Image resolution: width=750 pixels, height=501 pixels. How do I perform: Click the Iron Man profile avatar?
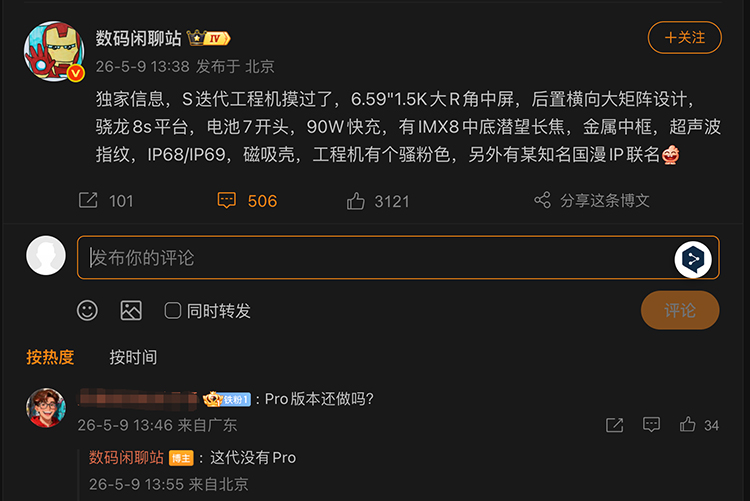click(x=54, y=51)
